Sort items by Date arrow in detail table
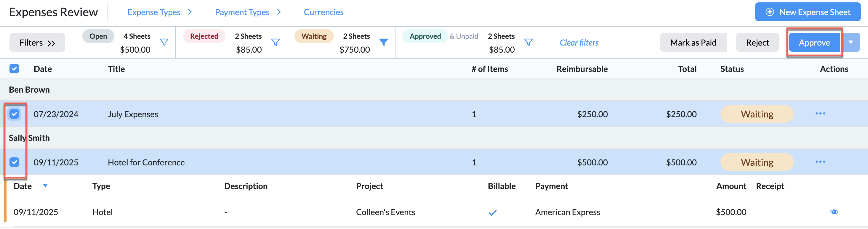The width and height of the screenshot is (868, 229). [x=45, y=186]
